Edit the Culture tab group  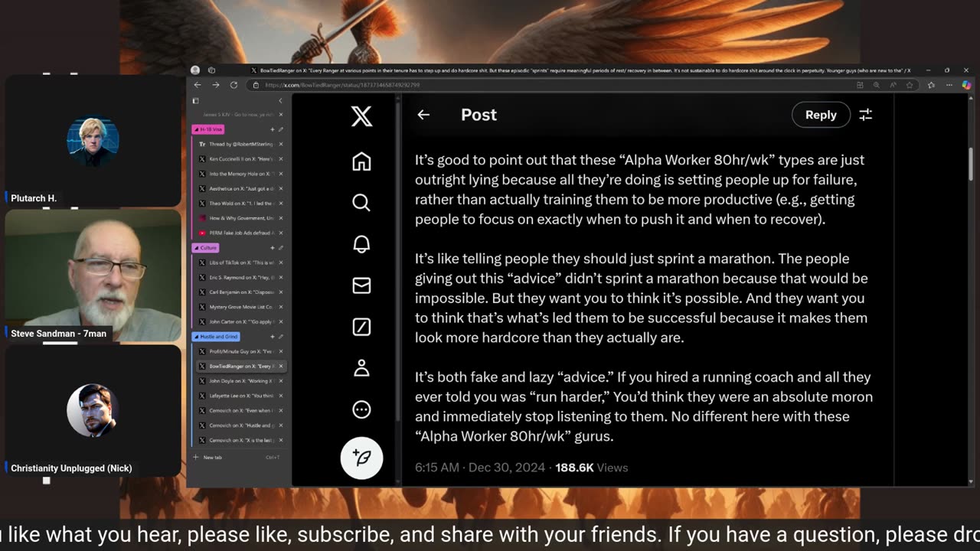[x=281, y=248]
